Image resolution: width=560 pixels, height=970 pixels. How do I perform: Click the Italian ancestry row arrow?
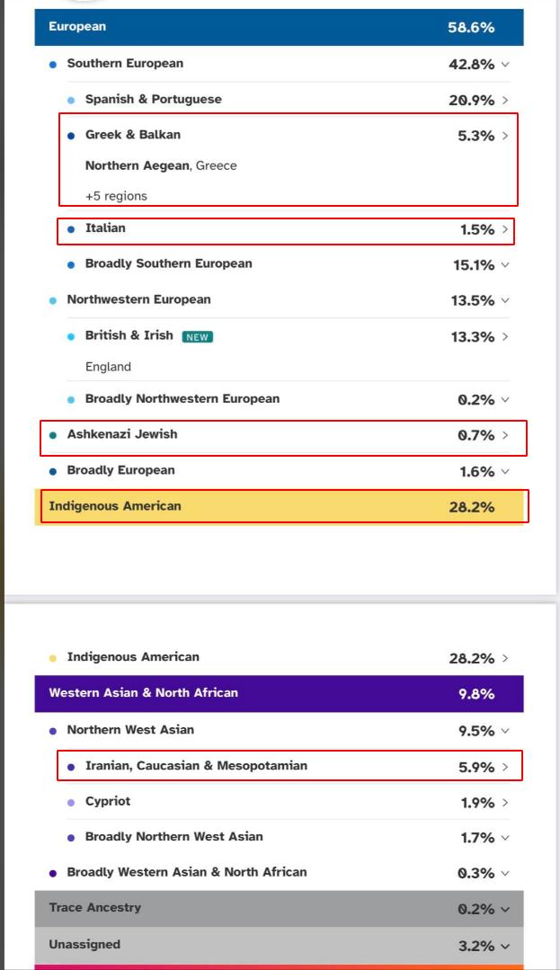point(505,230)
